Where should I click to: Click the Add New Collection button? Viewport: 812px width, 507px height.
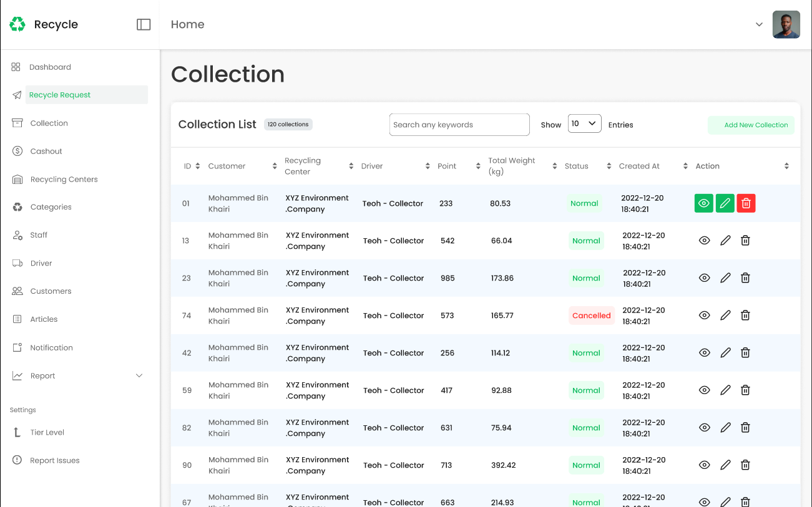click(751, 125)
